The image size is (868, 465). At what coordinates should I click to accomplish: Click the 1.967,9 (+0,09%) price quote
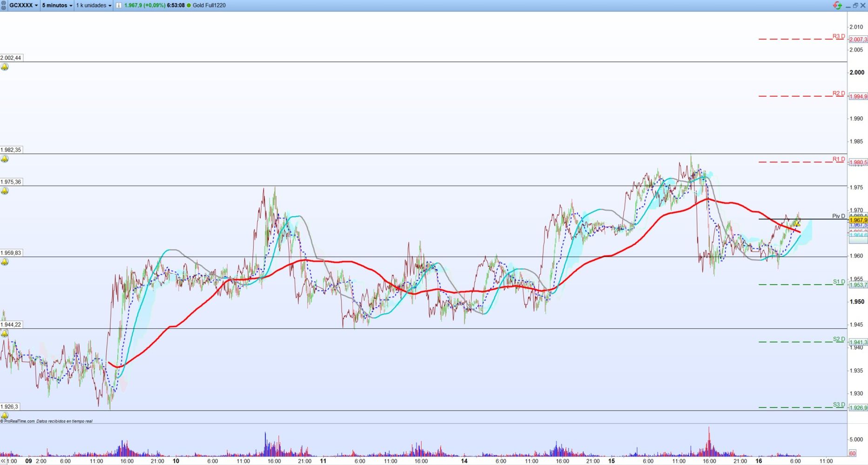click(x=145, y=5)
